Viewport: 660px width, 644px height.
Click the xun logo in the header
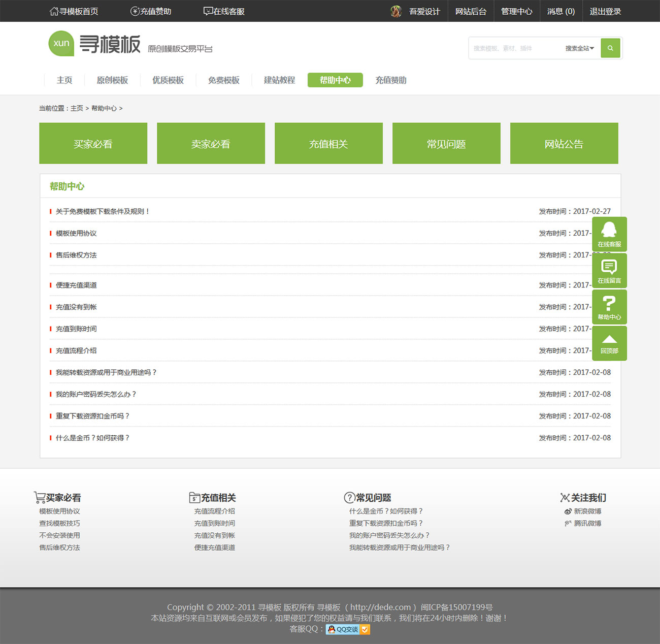click(61, 44)
